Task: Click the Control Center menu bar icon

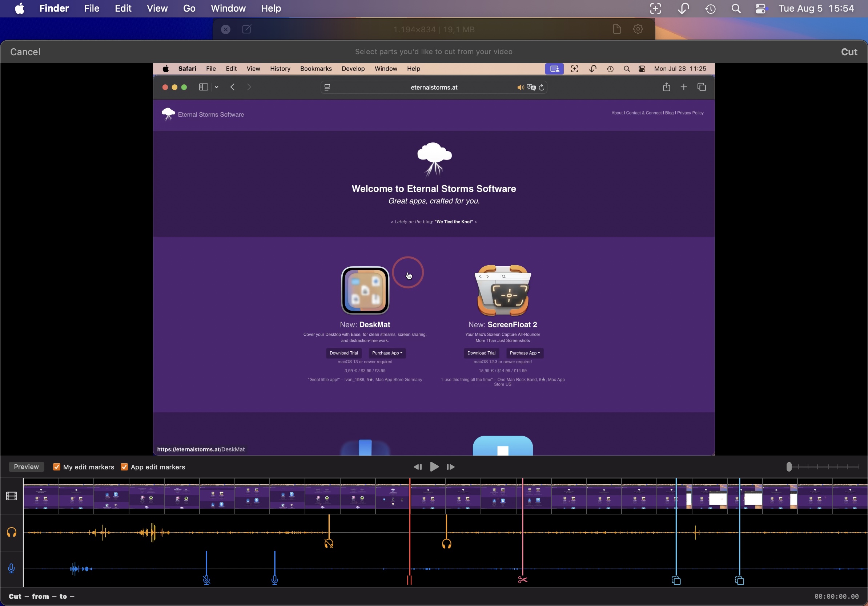Action: point(761,9)
